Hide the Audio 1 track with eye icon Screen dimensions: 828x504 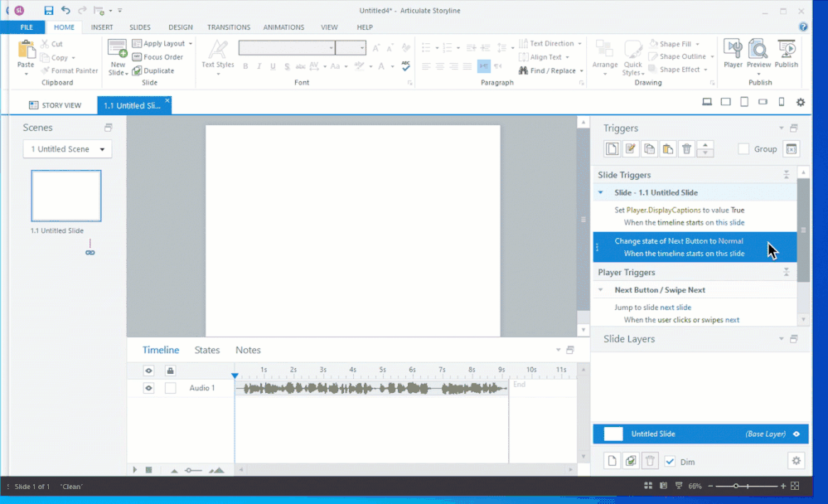(x=149, y=388)
